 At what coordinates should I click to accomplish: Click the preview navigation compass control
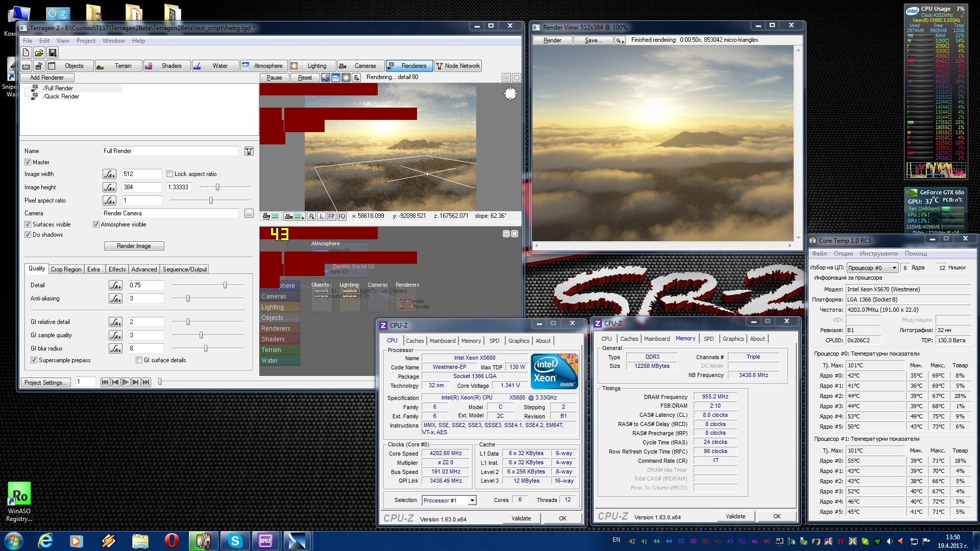[x=510, y=94]
